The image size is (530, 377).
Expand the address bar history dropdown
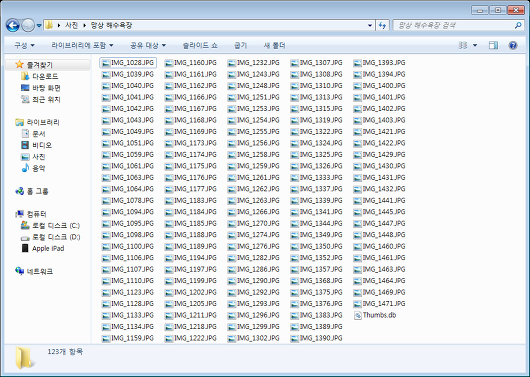[x=370, y=25]
